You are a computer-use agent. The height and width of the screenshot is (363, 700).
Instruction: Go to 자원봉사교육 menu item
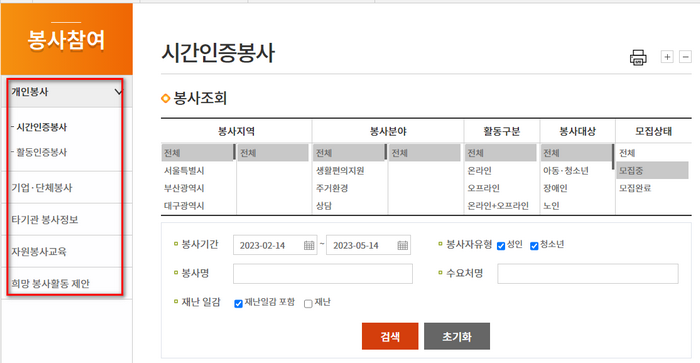click(39, 251)
